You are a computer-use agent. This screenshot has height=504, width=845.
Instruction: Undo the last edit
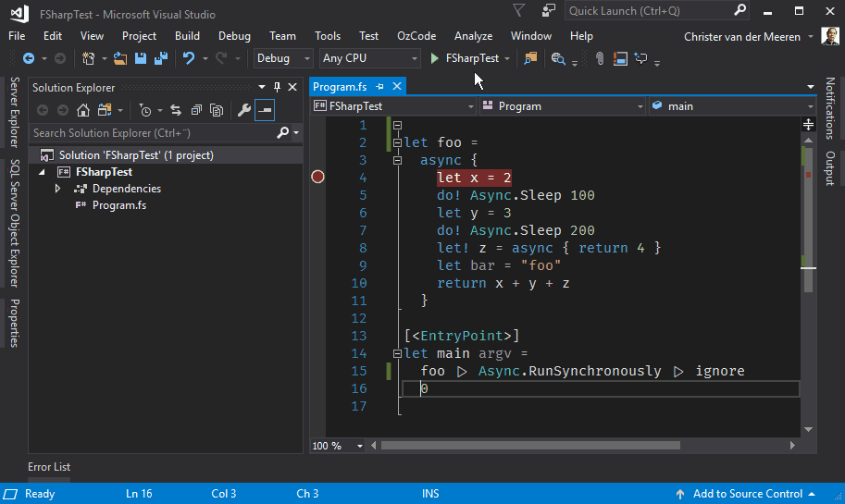click(188, 58)
